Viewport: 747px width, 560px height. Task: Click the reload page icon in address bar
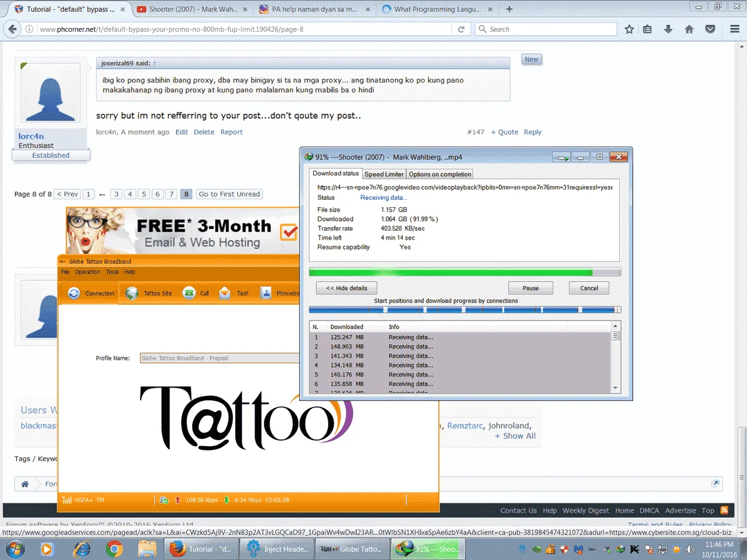pos(461,29)
